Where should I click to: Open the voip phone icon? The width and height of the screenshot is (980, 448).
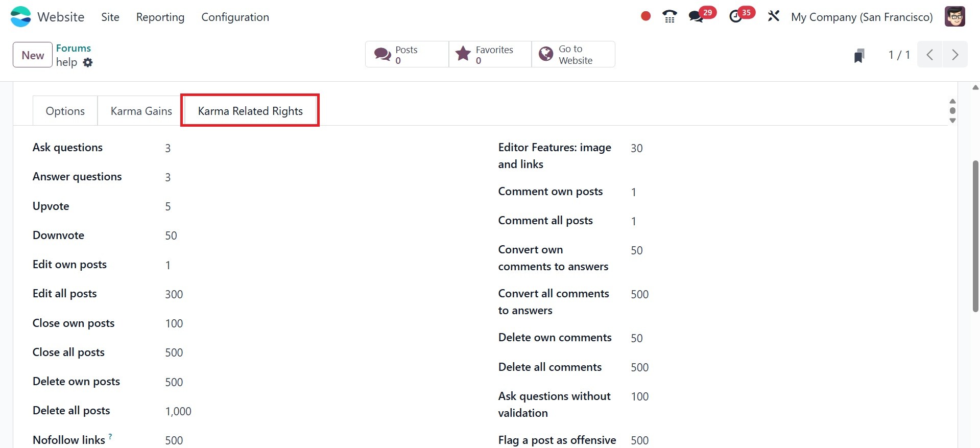[x=670, y=16]
